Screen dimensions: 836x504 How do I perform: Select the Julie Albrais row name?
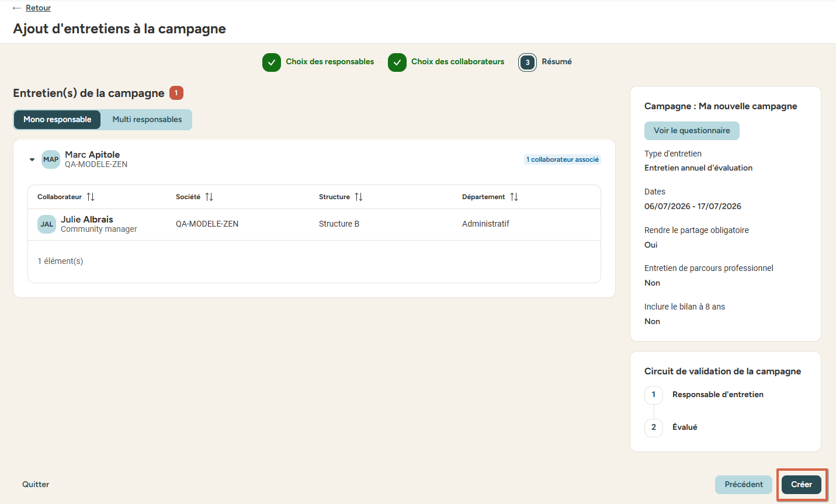click(x=87, y=220)
